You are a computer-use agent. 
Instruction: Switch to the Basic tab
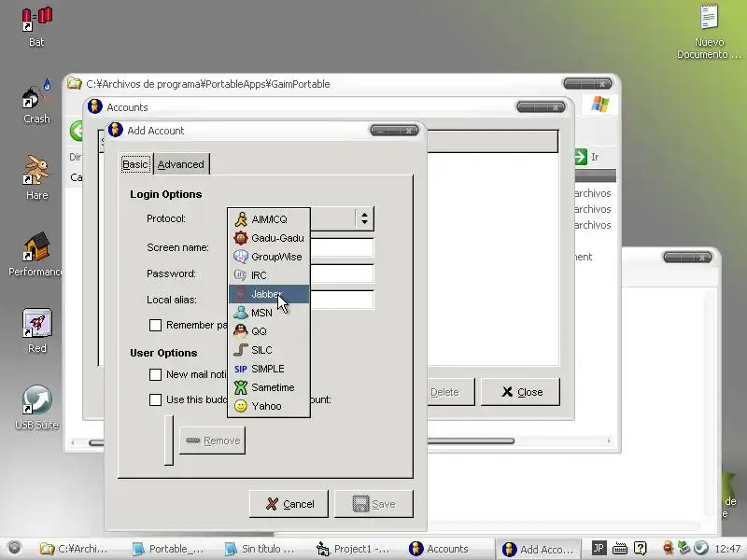tap(135, 164)
